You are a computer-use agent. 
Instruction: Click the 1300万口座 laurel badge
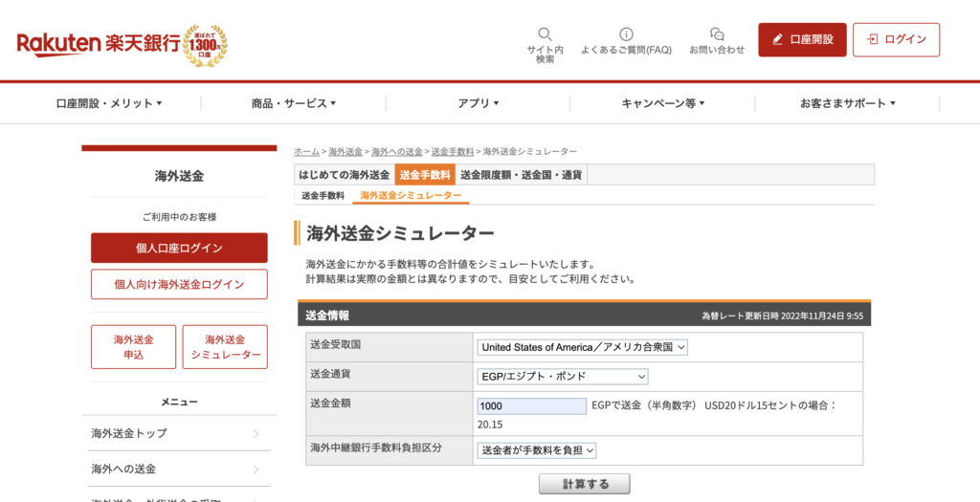(205, 44)
